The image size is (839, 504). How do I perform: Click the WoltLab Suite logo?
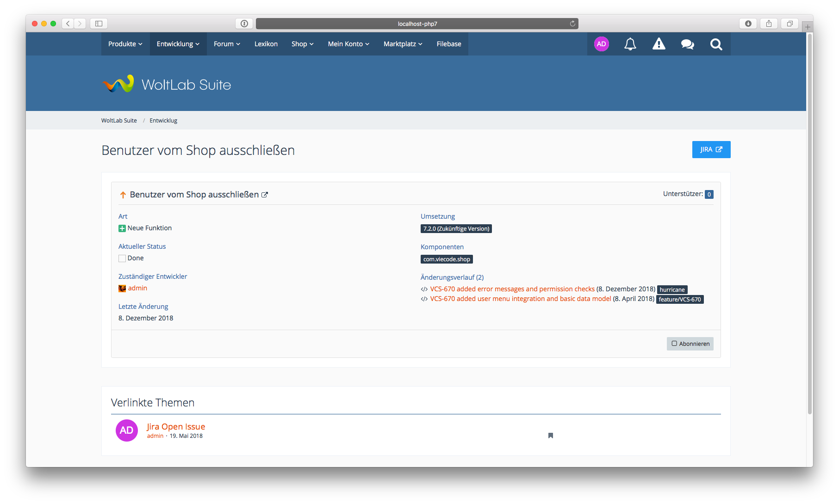(x=167, y=84)
